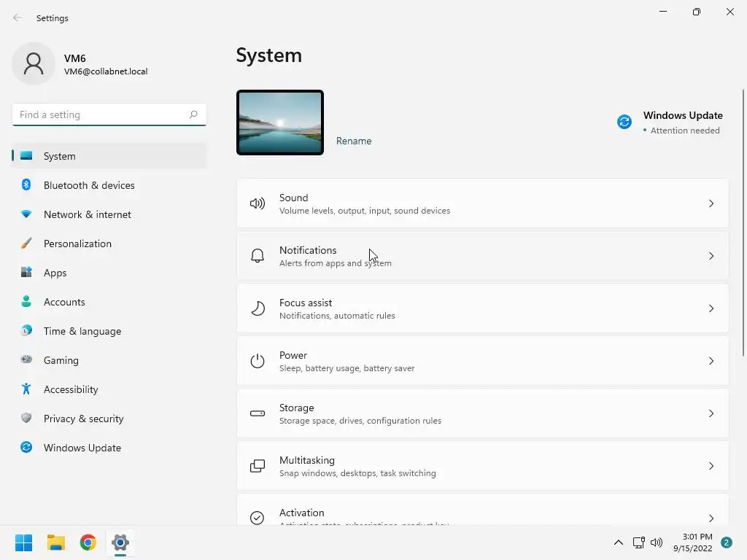Click the Power button icon

click(258, 361)
